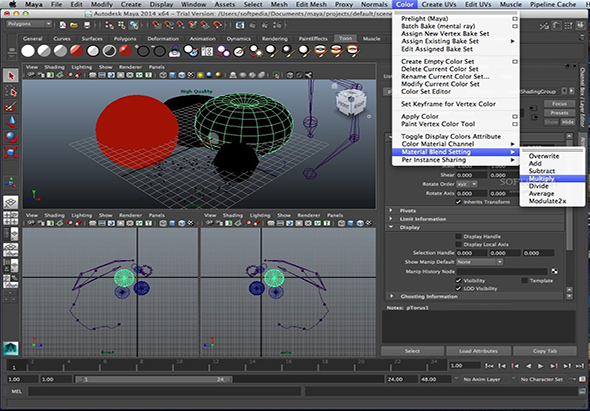Click the solid white toon shader icon
This screenshot has height=411, width=590.
28,51
